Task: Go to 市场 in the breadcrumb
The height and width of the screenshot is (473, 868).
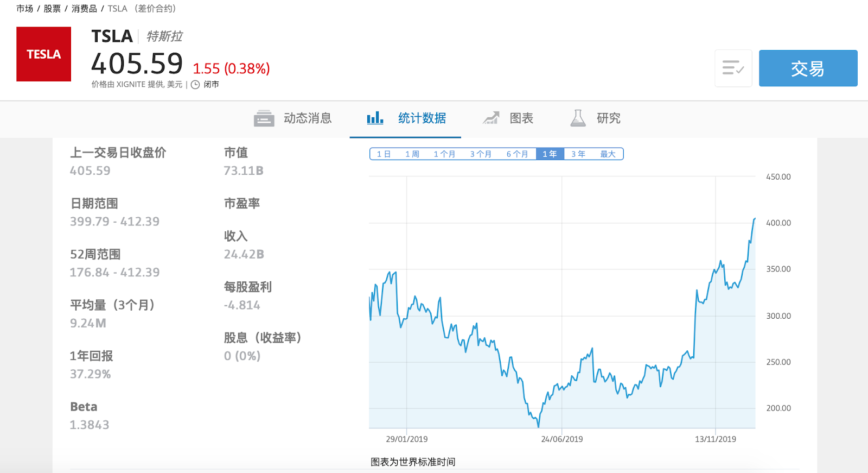Action: click(x=24, y=9)
